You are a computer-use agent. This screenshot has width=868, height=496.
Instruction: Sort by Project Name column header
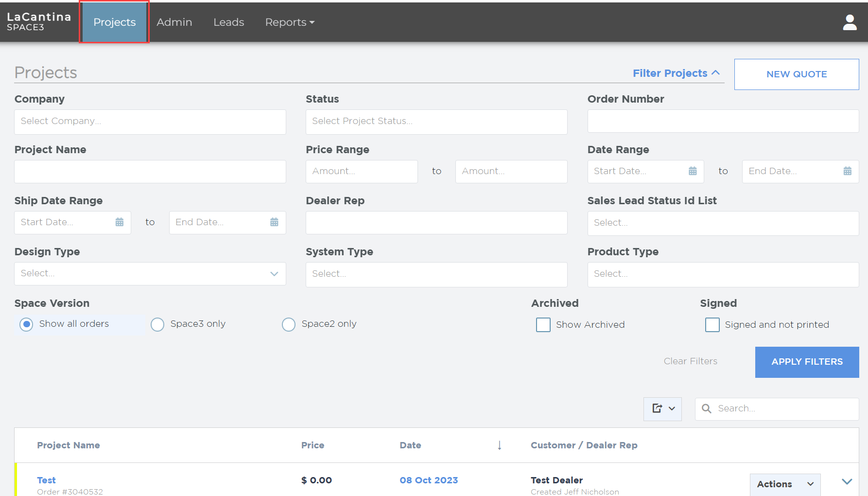click(x=69, y=445)
